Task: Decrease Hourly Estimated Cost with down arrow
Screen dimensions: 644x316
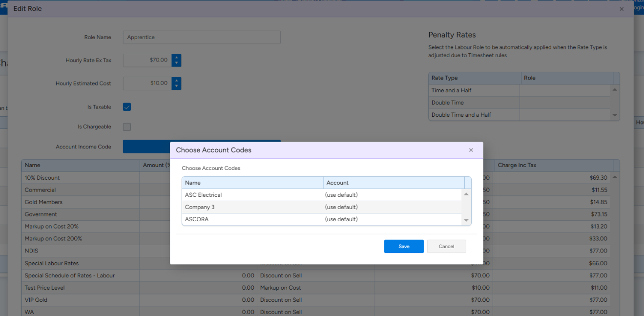Action: (176, 86)
